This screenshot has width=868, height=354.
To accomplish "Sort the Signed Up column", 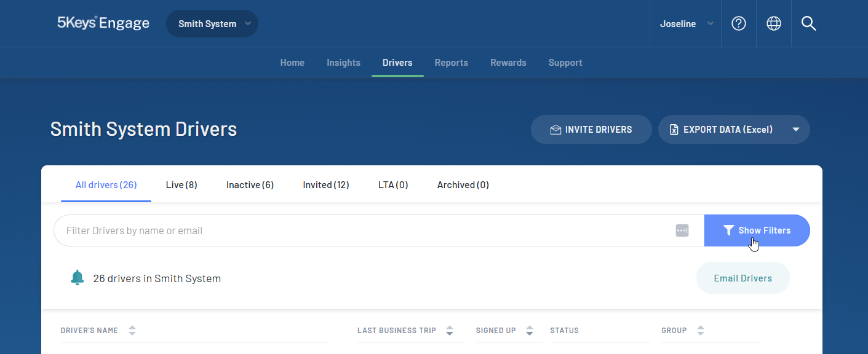I will (x=530, y=331).
